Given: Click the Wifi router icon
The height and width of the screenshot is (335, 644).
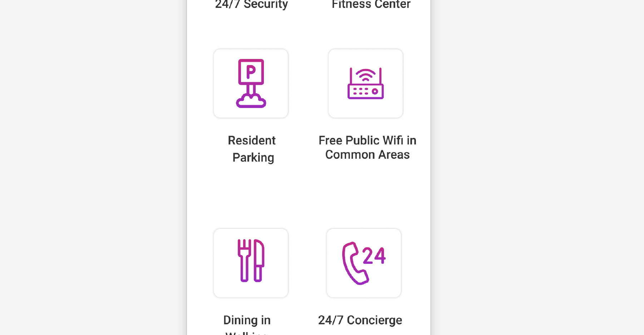Looking at the screenshot, I should (x=365, y=84).
